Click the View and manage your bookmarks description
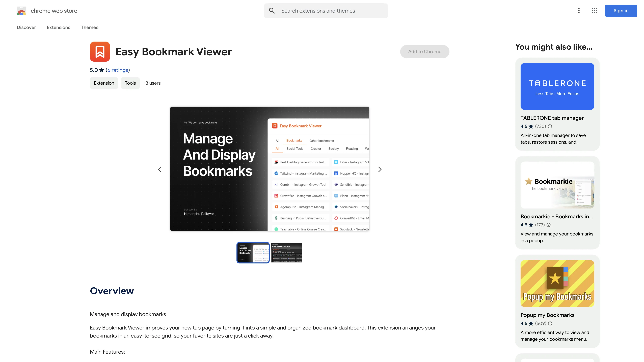644x362 pixels. click(557, 237)
